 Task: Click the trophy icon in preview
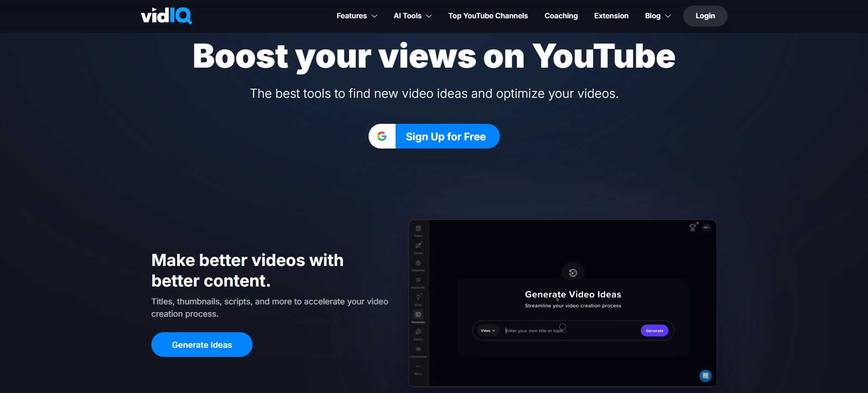[693, 227]
